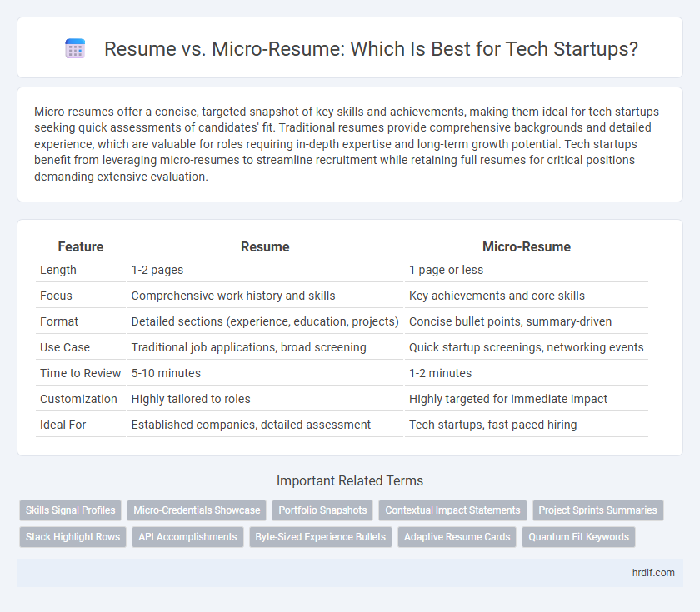The image size is (700, 612).
Task: Select the '1-2 pages' cell
Action: 265,270
